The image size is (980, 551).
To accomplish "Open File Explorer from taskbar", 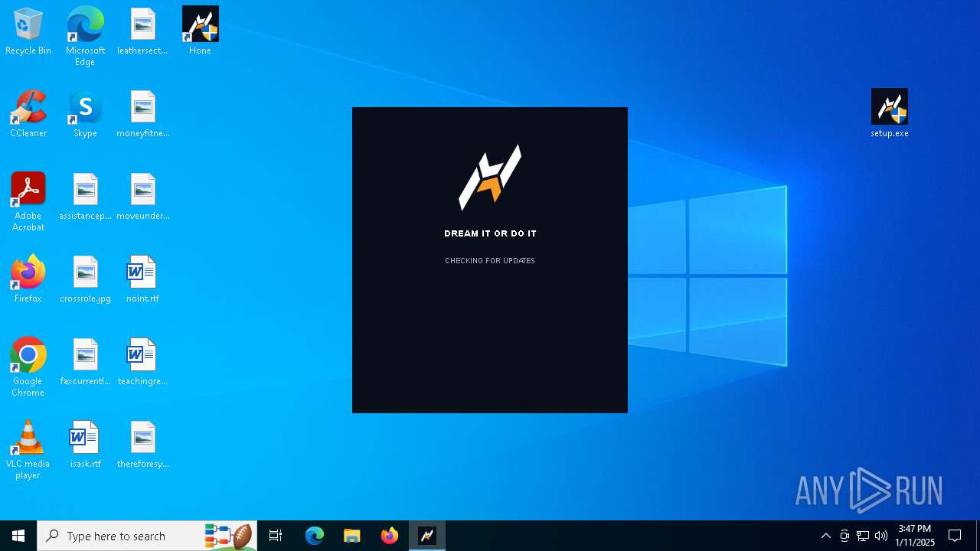I will point(352,536).
